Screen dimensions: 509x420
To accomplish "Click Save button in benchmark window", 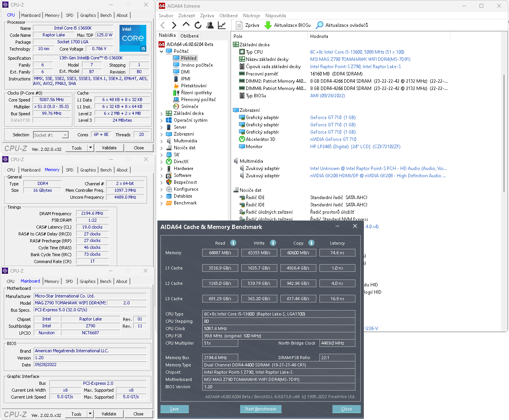I will click(x=174, y=409).
